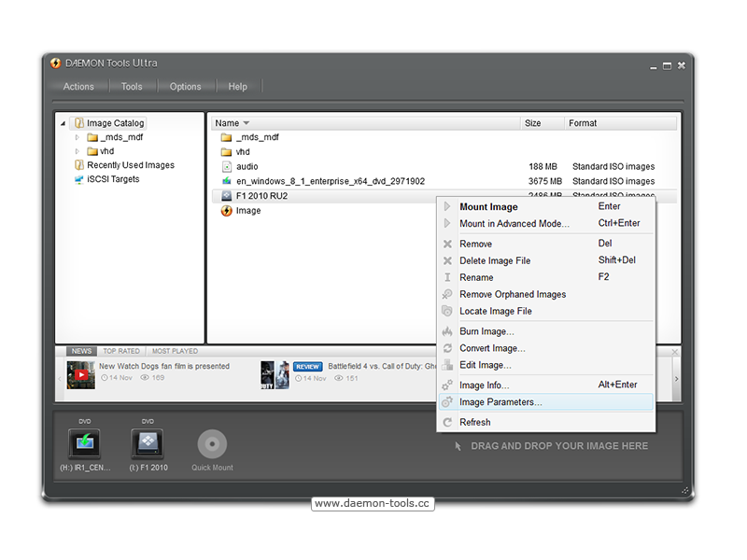Click Burn Image in context menu
This screenshot has height=560, width=747.
coord(486,331)
